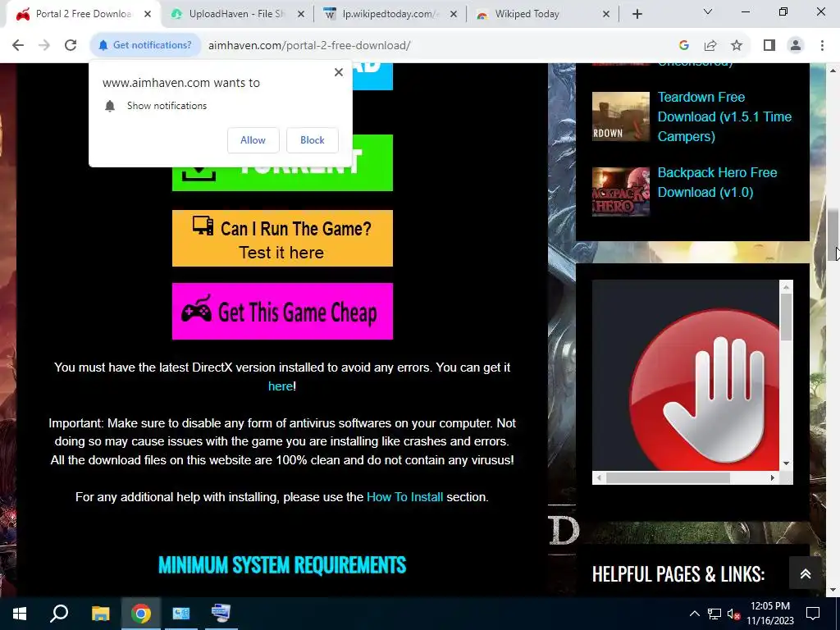Open Teardown Free Download link
The image size is (840, 630).
(724, 116)
